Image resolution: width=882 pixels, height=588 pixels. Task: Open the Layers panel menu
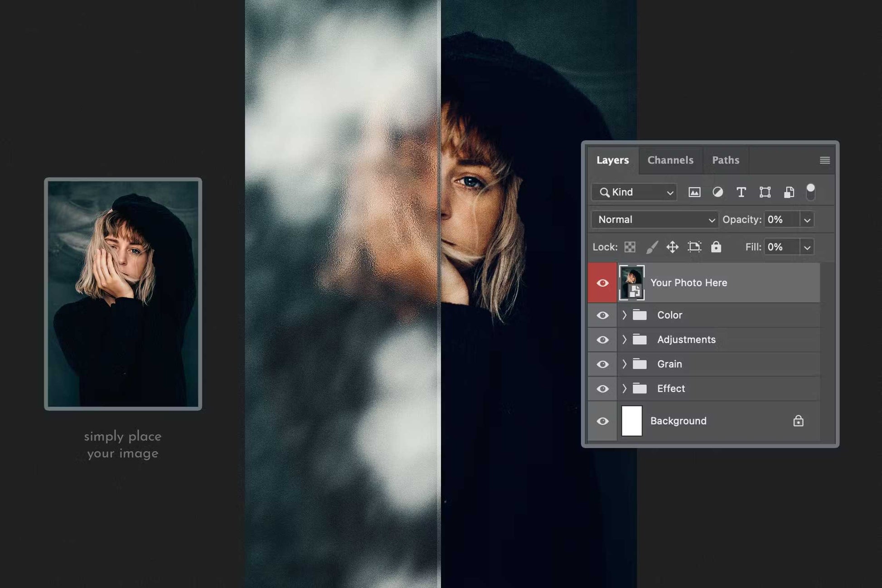(x=824, y=160)
